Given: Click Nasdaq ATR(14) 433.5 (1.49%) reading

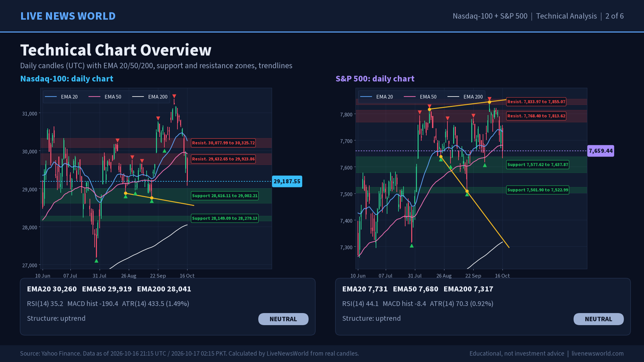Looking at the screenshot, I should (x=156, y=304).
